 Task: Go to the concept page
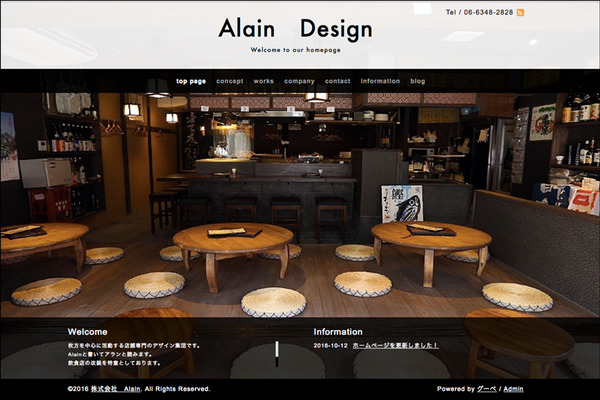pos(230,81)
